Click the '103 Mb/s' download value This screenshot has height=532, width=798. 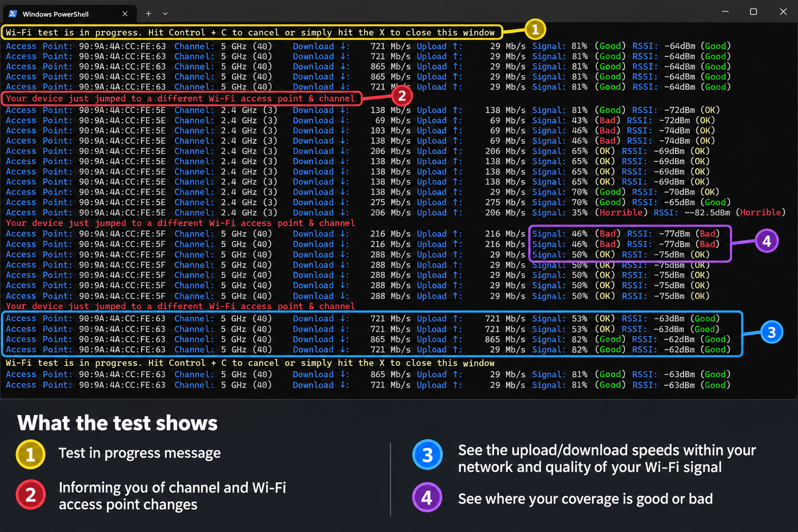[391, 130]
